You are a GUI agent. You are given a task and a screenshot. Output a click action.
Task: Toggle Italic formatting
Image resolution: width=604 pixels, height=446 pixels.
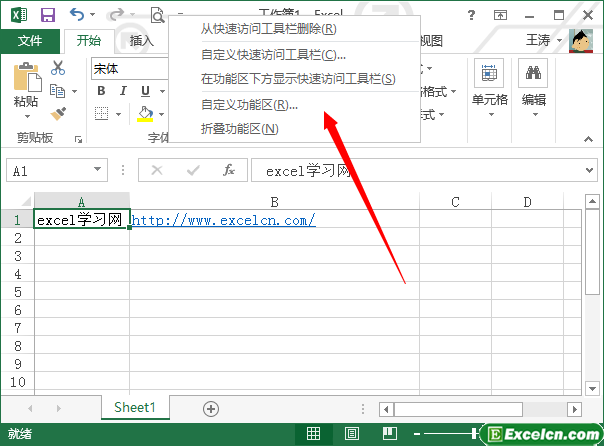click(x=123, y=91)
